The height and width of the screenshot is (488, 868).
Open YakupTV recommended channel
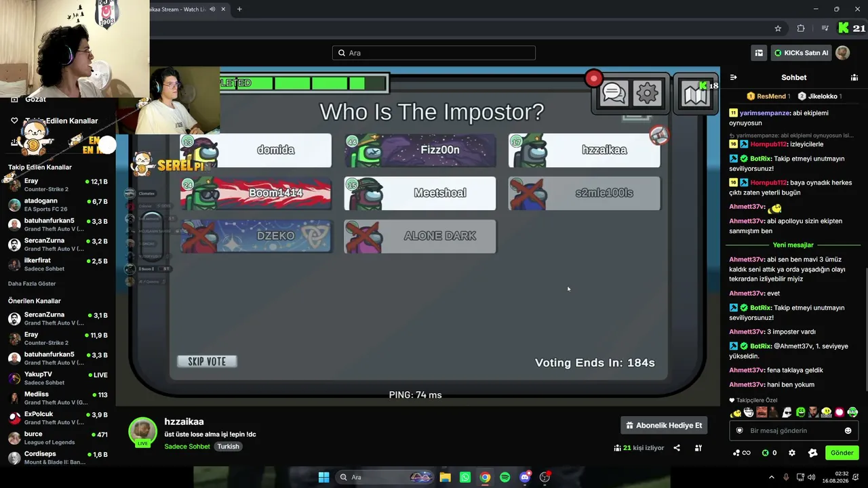coord(58,378)
